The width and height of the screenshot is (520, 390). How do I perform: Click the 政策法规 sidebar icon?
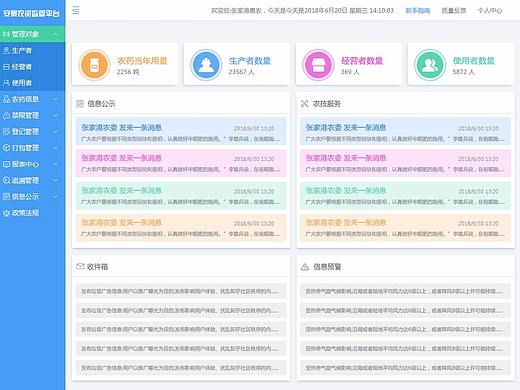[x=6, y=213]
